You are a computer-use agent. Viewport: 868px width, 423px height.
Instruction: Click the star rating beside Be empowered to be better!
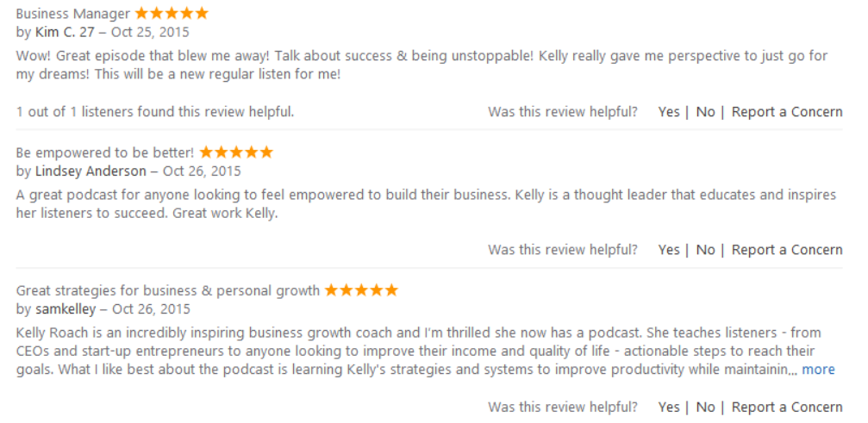(x=236, y=152)
